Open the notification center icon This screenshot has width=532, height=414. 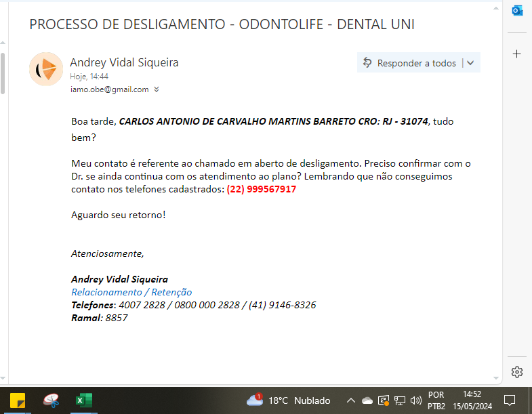coord(510,400)
